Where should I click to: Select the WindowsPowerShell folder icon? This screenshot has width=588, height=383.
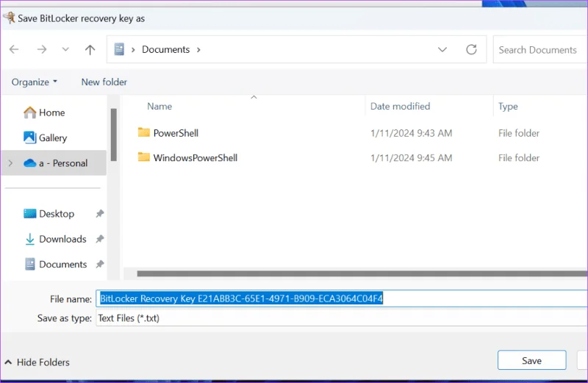144,157
